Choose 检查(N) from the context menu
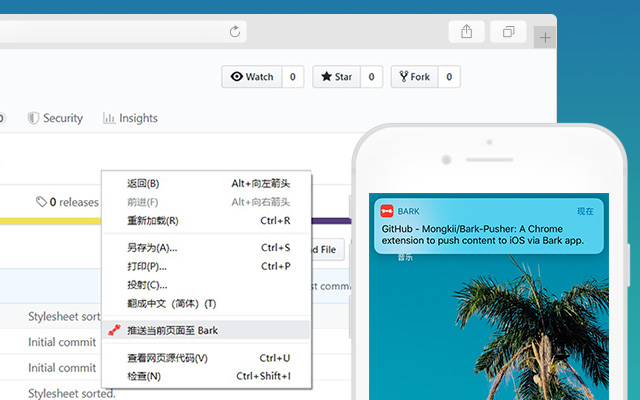640x400 pixels. [207, 376]
